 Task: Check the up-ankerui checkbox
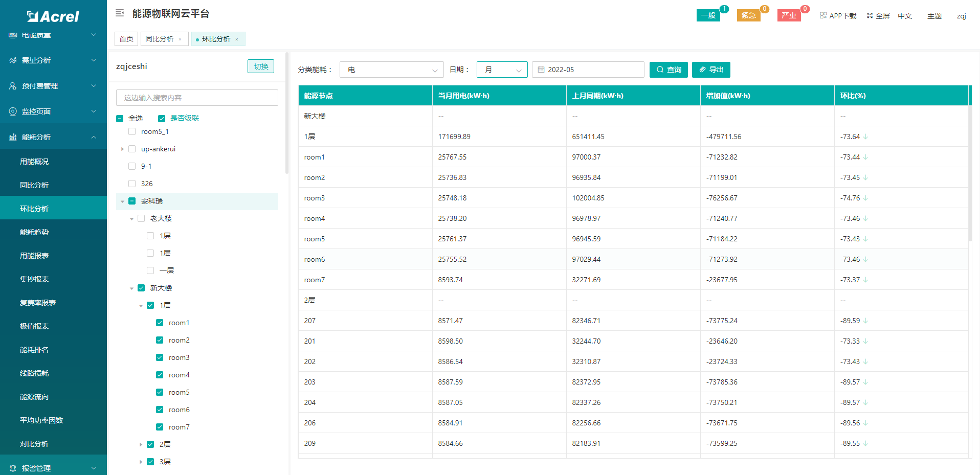[132, 149]
